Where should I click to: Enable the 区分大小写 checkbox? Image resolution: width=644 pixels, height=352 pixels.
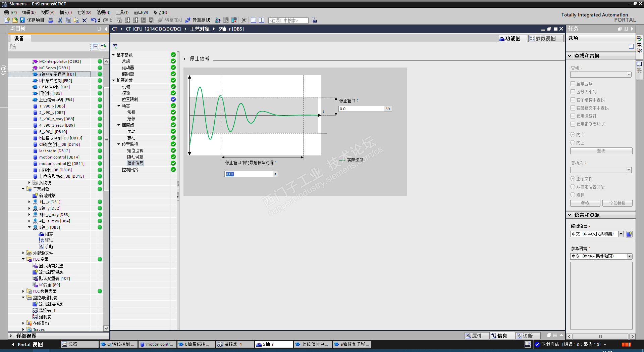[573, 92]
